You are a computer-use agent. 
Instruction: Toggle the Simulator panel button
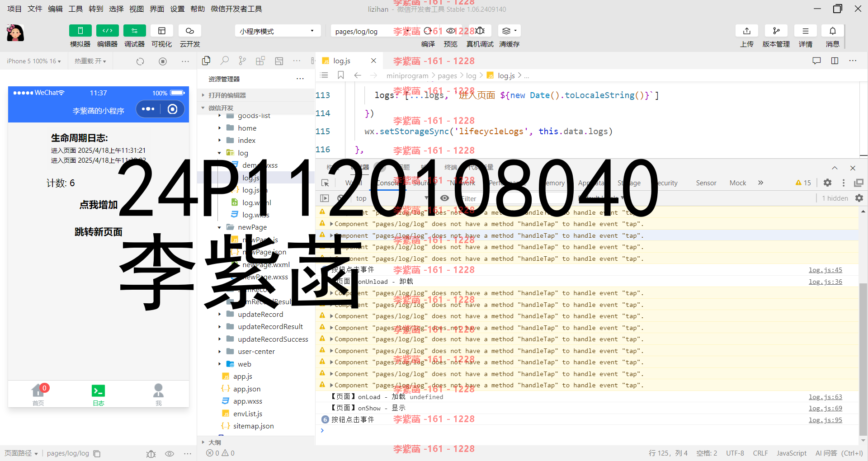pyautogui.click(x=80, y=31)
